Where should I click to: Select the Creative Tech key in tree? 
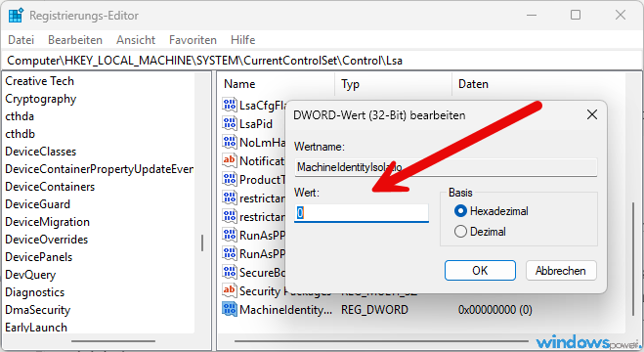pyautogui.click(x=39, y=81)
